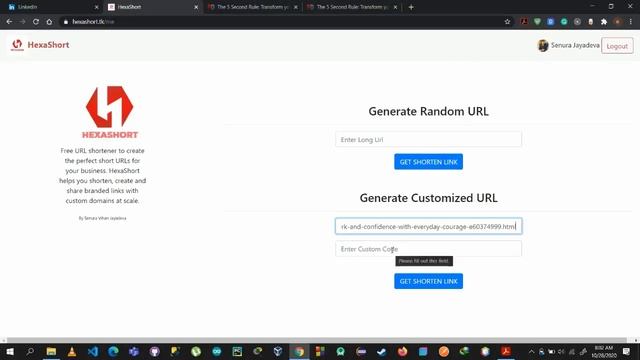The image size is (640, 360).
Task: Click GET SHORTEN LINK under Customized URL
Action: coord(428,281)
